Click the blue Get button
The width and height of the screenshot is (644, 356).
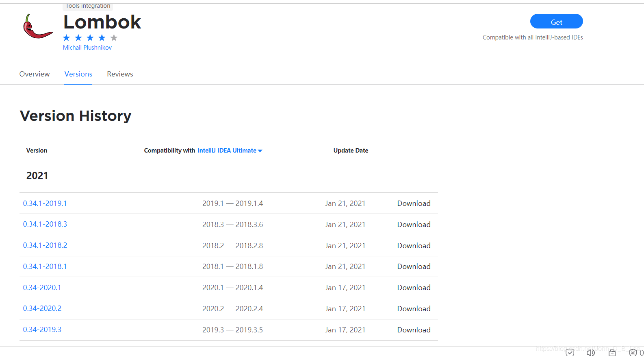click(x=556, y=22)
